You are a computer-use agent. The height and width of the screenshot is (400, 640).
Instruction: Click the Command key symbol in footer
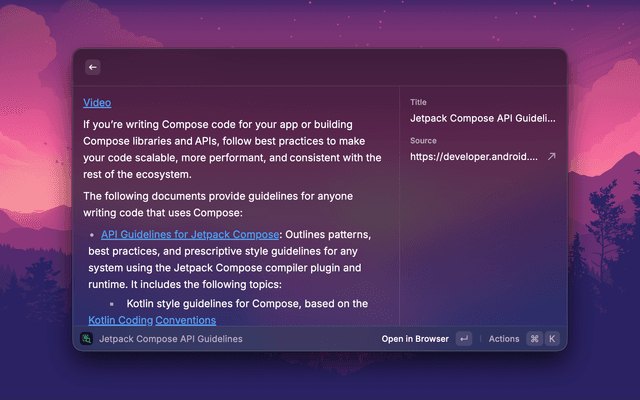(x=534, y=339)
